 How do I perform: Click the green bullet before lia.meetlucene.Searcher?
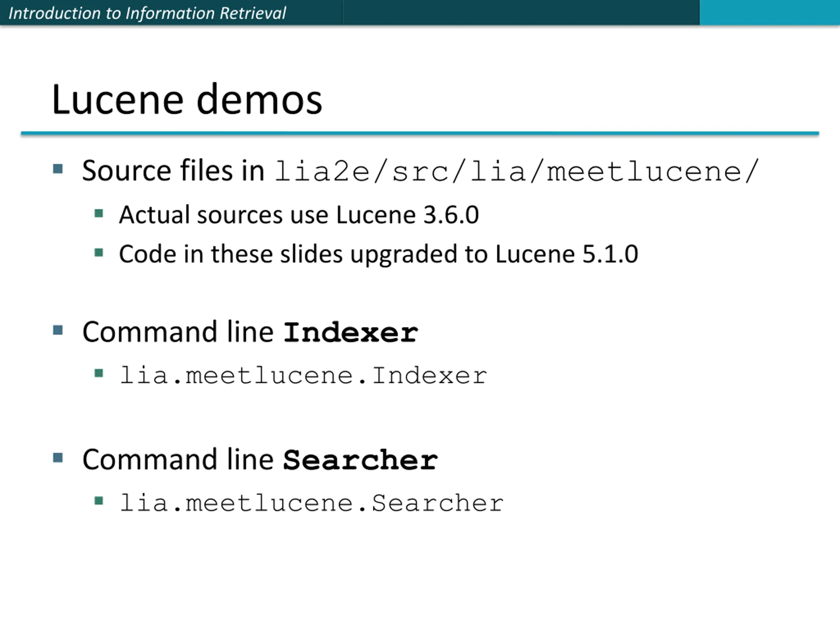(99, 501)
